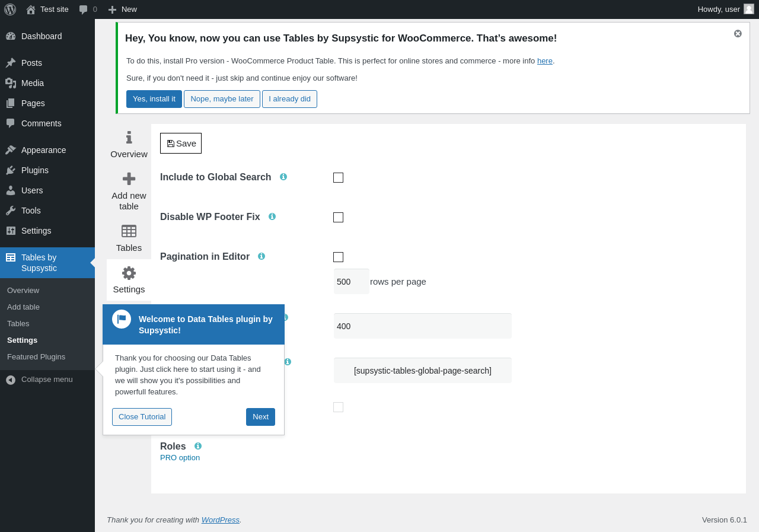Open the Overview plugin tab

pos(129,145)
